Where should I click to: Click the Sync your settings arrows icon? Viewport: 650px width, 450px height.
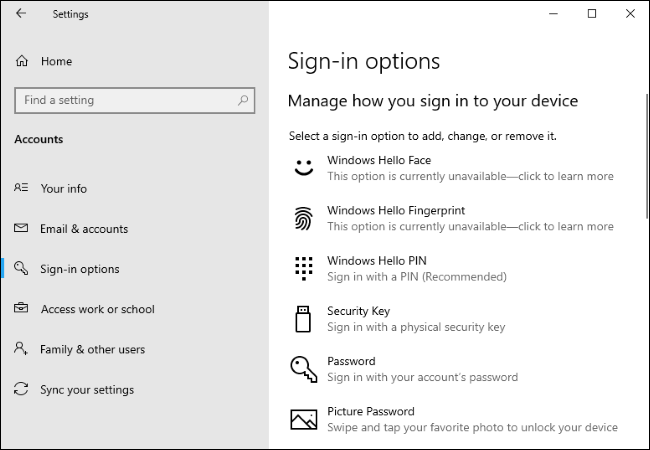[x=21, y=389]
